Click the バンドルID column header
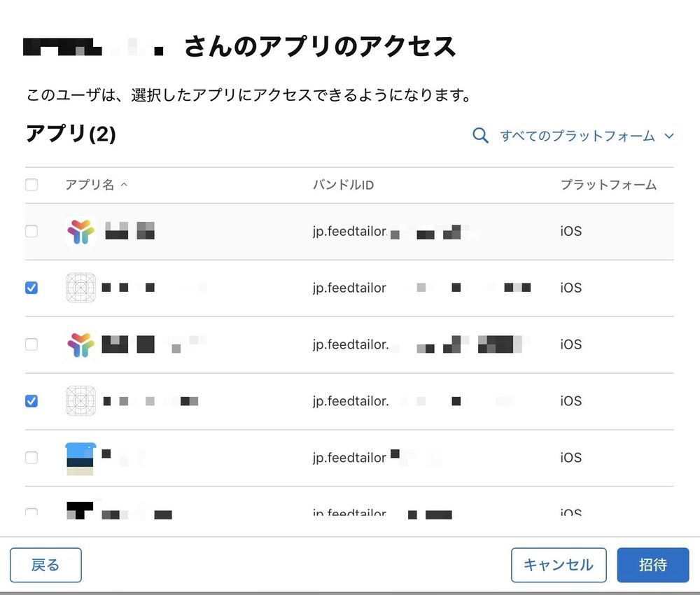This screenshot has width=700, height=595. [343, 185]
